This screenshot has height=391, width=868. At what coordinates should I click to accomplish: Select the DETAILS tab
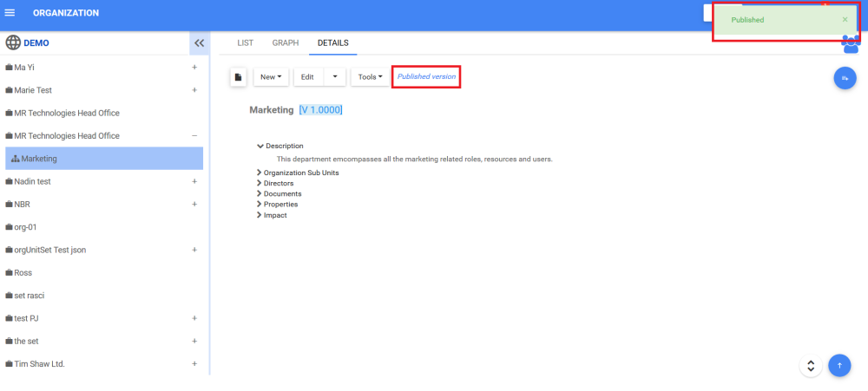coord(332,42)
